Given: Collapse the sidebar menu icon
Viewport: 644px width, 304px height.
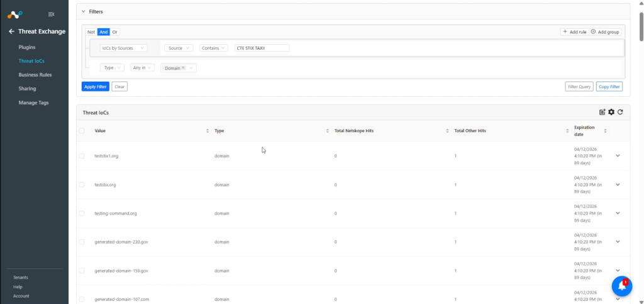Looking at the screenshot, I should point(52,14).
